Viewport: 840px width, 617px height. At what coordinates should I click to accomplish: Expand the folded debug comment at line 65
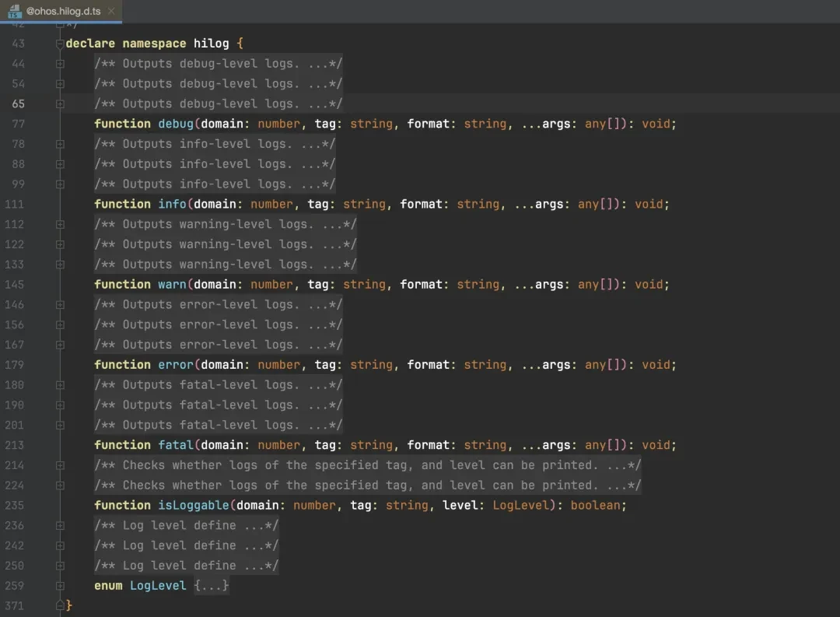[x=60, y=104]
